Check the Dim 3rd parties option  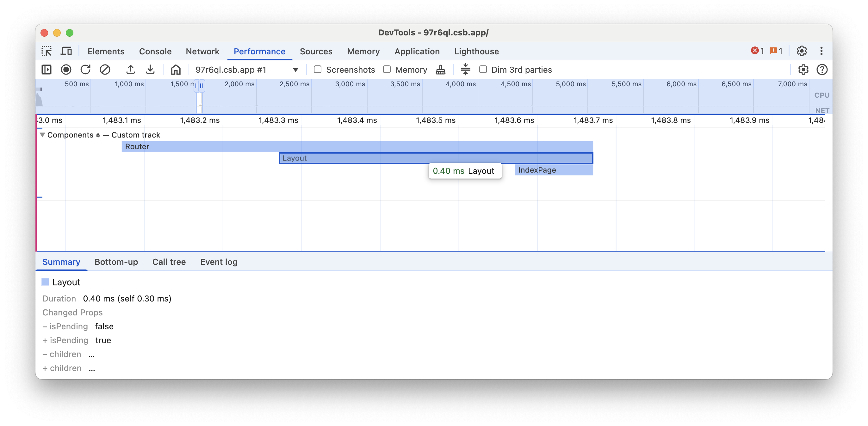(x=483, y=70)
